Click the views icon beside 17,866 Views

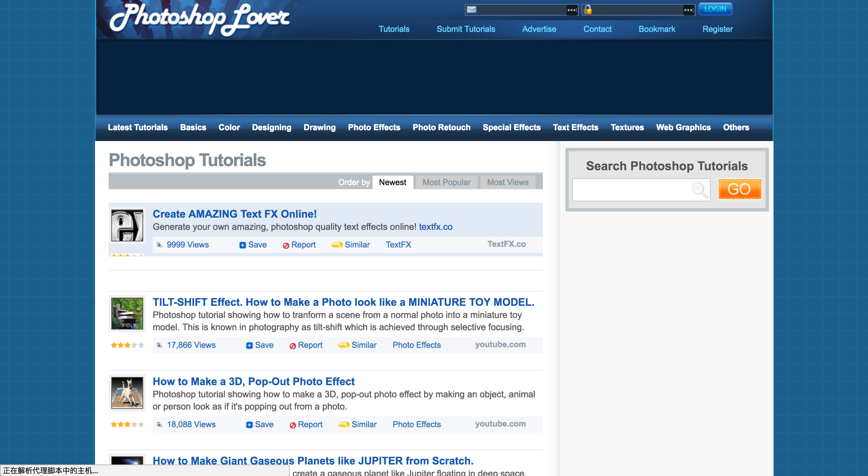point(159,345)
